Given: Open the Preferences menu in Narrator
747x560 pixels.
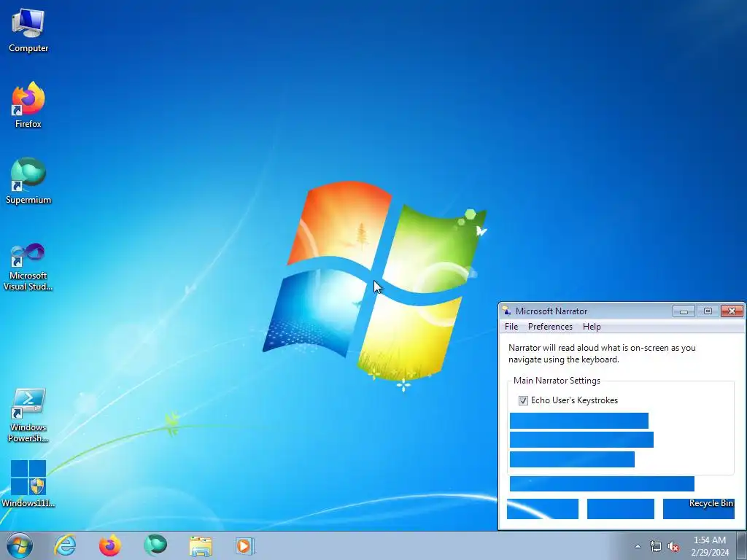Looking at the screenshot, I should point(550,327).
